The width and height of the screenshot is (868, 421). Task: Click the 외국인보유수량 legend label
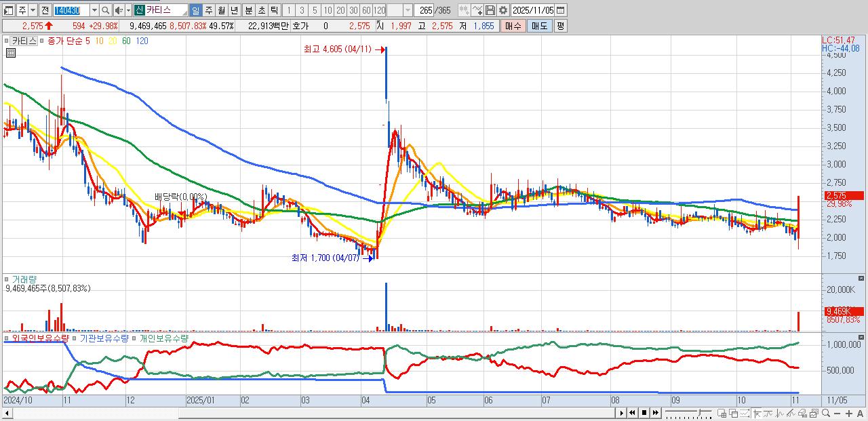point(40,338)
